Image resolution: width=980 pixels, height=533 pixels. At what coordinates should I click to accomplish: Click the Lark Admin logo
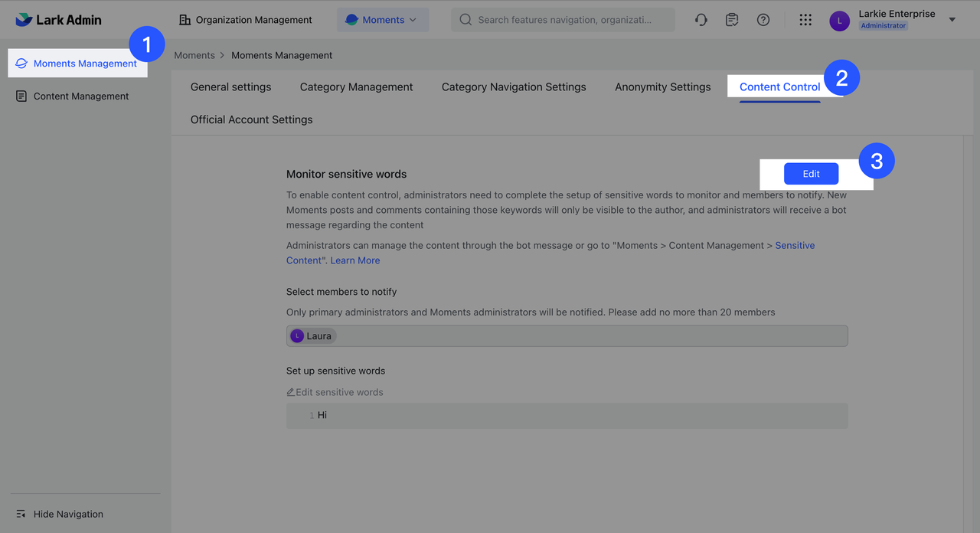58,19
